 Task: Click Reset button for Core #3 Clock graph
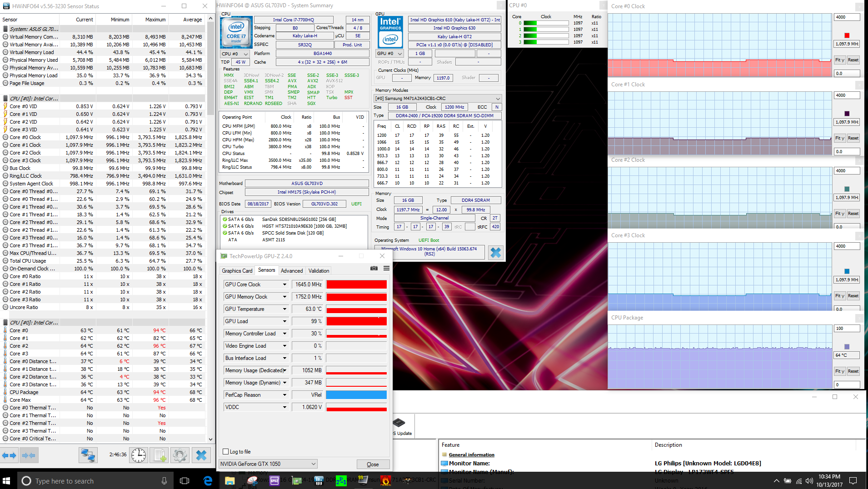(x=853, y=296)
